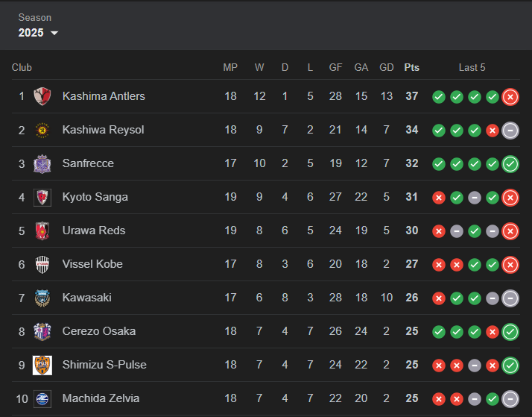Click the Kashima Antlers club crest
The width and height of the screenshot is (532, 417).
42,96
